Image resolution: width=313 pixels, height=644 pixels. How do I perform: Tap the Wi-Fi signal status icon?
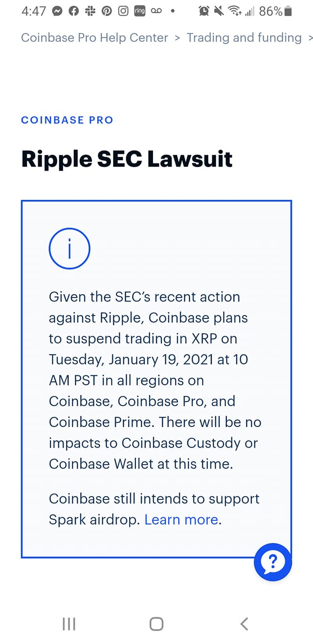(x=236, y=11)
